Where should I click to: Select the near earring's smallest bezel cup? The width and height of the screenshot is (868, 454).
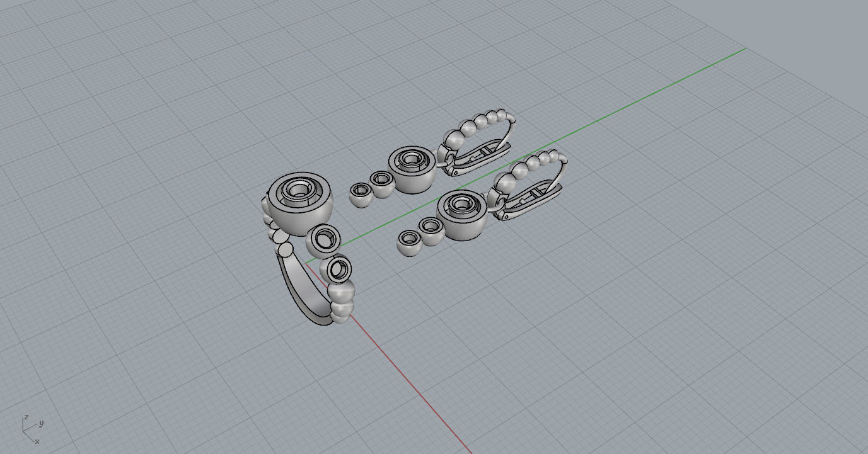tap(409, 243)
